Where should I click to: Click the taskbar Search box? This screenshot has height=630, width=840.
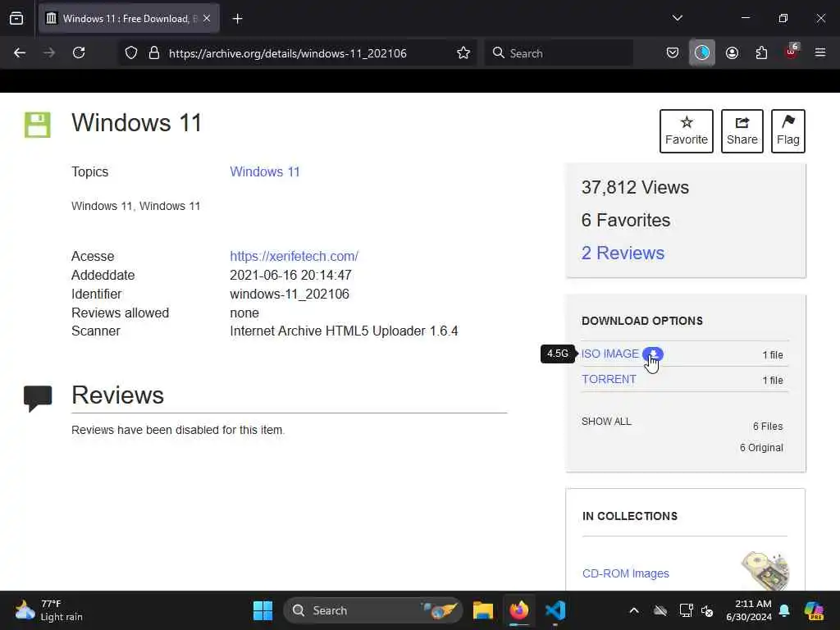(373, 610)
